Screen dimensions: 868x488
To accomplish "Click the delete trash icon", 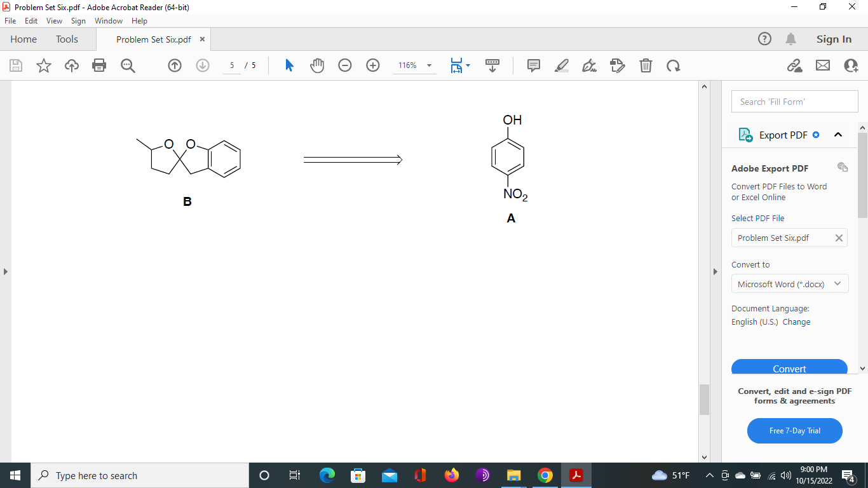I will [x=646, y=65].
